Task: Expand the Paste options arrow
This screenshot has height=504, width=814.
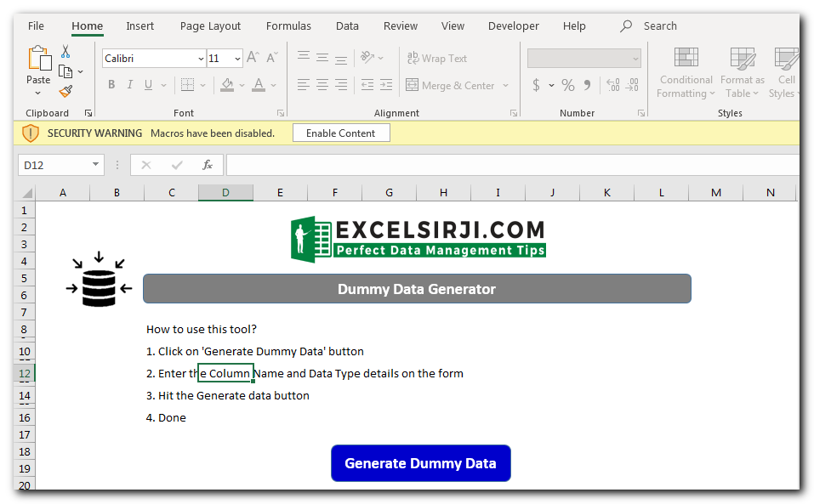Action: coord(38,93)
